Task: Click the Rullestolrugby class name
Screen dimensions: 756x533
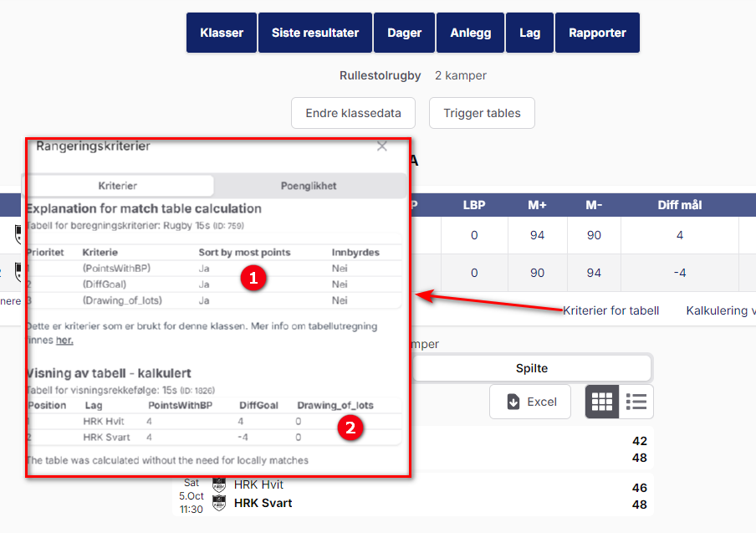Action: (x=380, y=76)
